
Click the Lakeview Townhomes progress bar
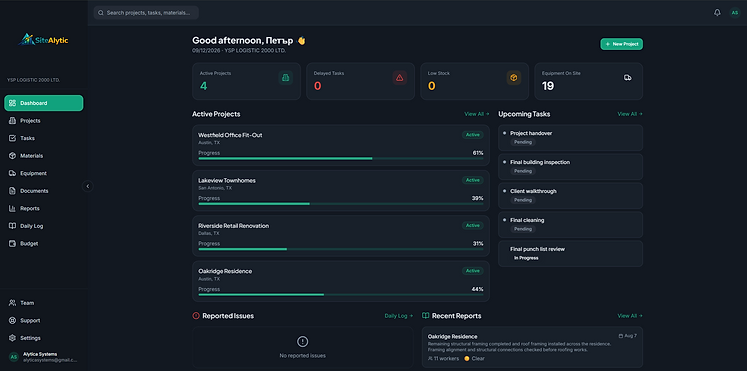tap(341, 204)
